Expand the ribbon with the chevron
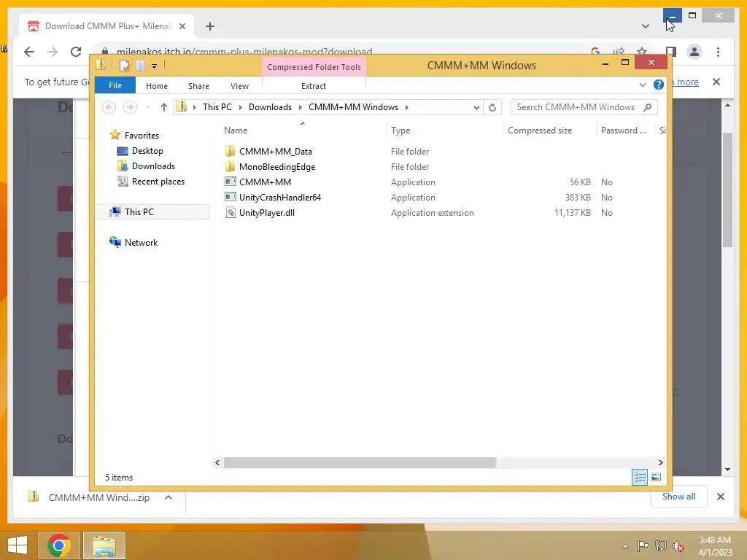 coord(642,85)
